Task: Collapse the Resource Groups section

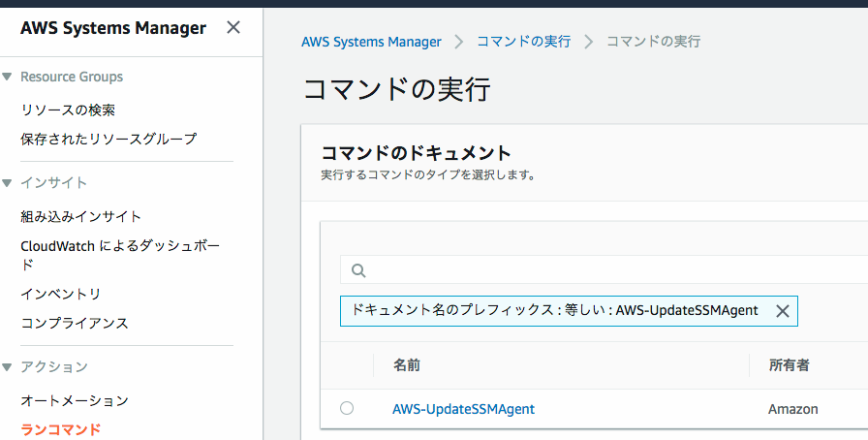Action: 7,77
